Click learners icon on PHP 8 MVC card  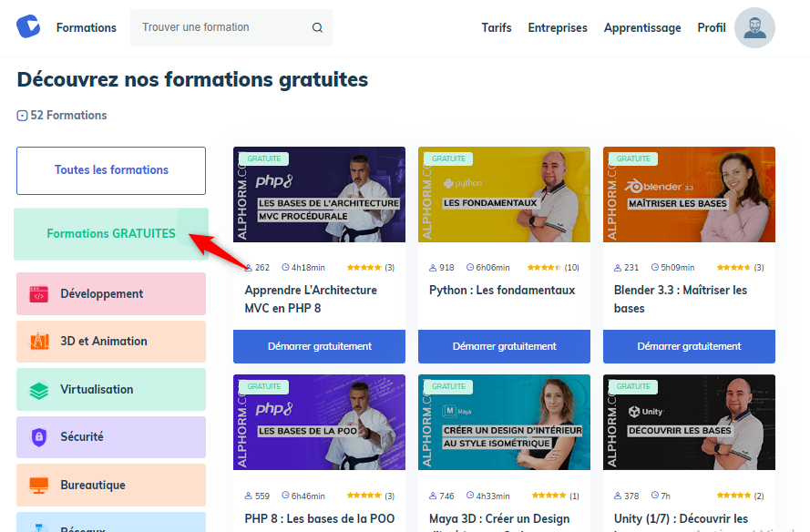tap(249, 268)
